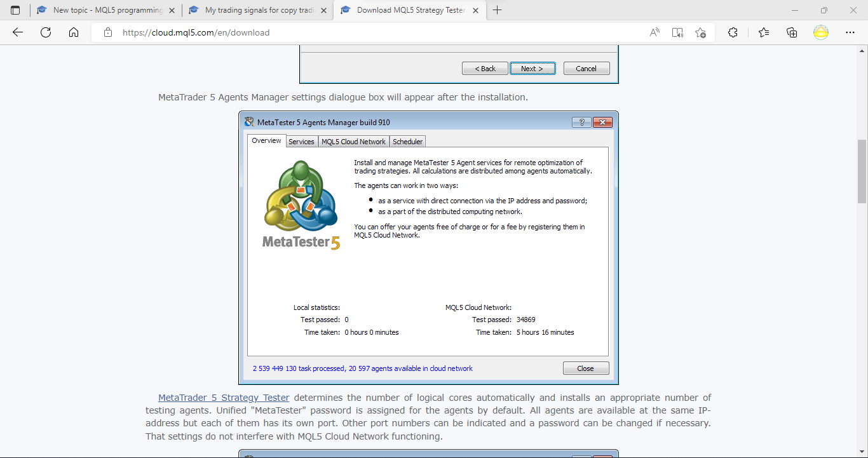868x458 pixels.
Task: Click the scrollbar up arrow
Action: [x=862, y=50]
